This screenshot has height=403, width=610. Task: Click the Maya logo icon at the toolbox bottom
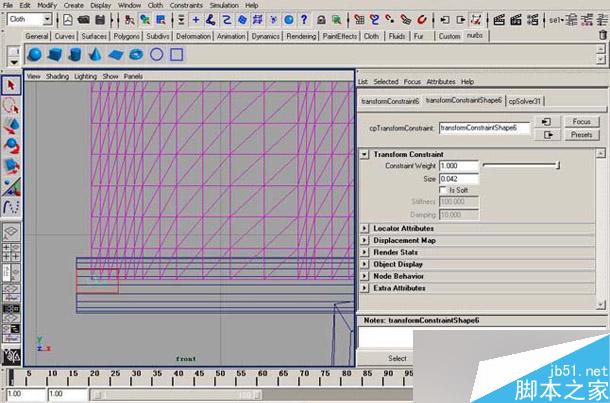click(x=11, y=356)
